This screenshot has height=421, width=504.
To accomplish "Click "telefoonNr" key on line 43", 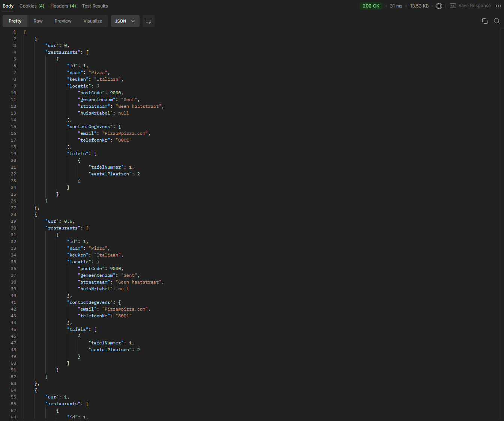I will coord(94,316).
